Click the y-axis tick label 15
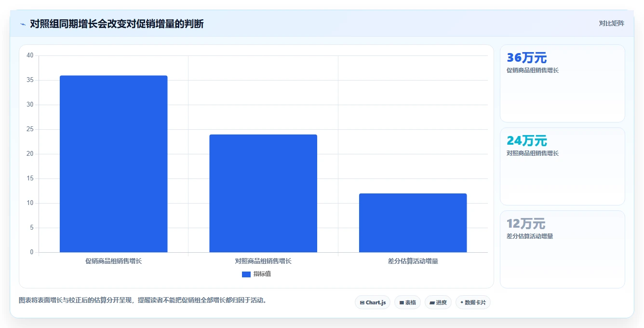The height and width of the screenshot is (328, 644). [30, 178]
